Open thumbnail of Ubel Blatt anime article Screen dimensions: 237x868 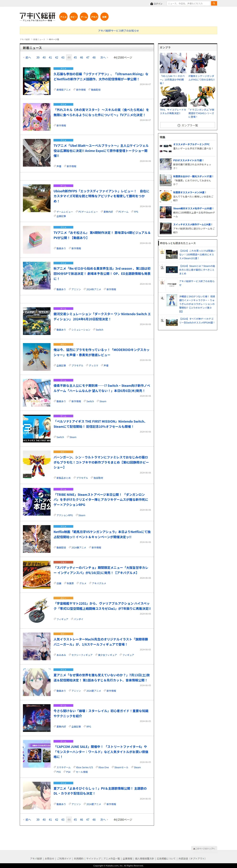click(37, 153)
